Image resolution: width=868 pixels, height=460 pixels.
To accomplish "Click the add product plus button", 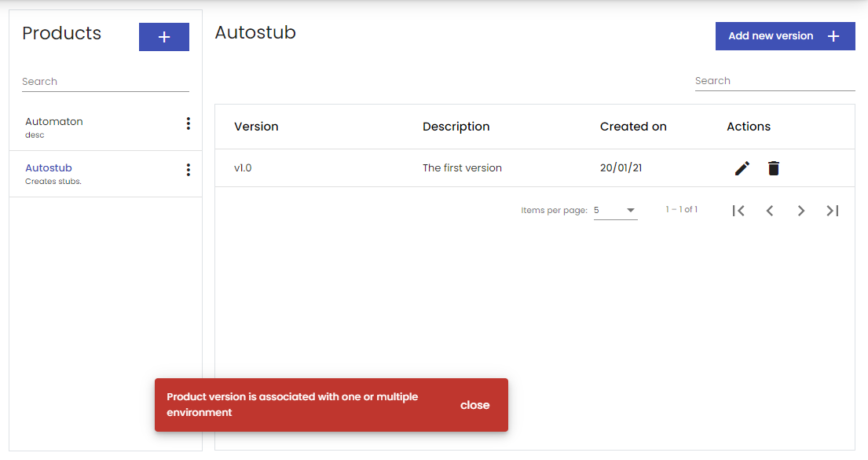I will (x=164, y=37).
